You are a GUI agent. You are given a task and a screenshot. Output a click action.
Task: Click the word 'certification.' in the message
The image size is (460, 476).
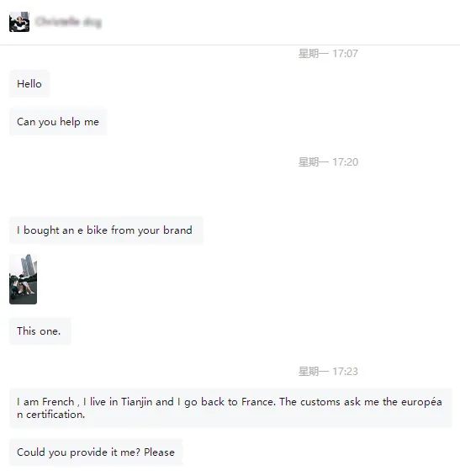point(56,415)
